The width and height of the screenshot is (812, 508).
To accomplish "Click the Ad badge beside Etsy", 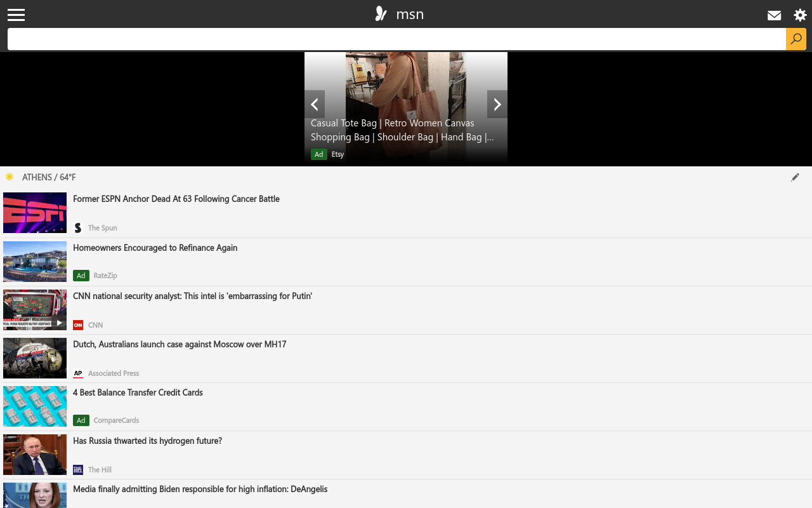I will (x=319, y=154).
